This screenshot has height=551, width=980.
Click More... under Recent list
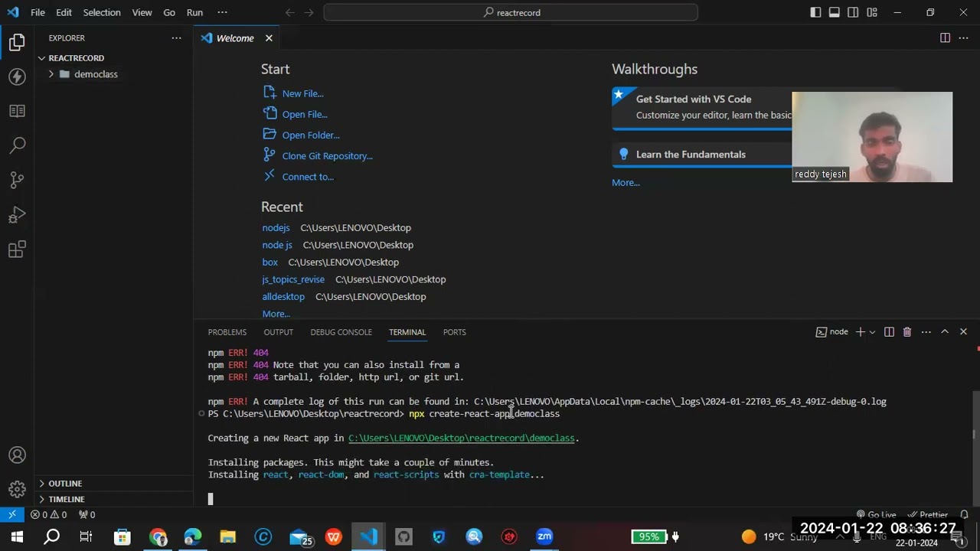click(x=276, y=314)
